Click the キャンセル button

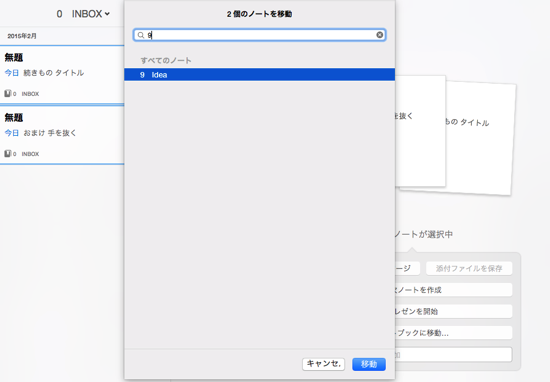click(323, 364)
